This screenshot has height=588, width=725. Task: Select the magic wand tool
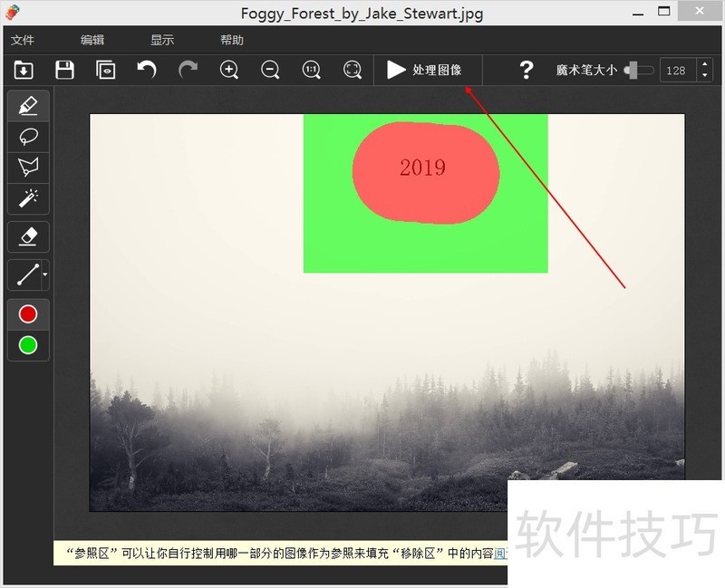[27, 198]
